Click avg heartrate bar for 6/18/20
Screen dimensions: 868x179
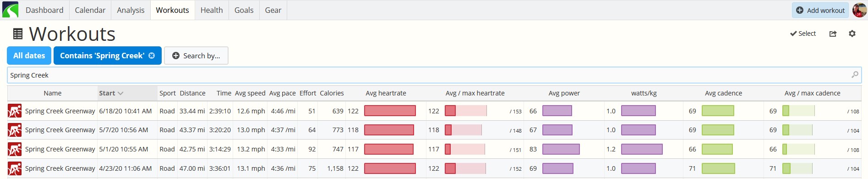point(390,111)
